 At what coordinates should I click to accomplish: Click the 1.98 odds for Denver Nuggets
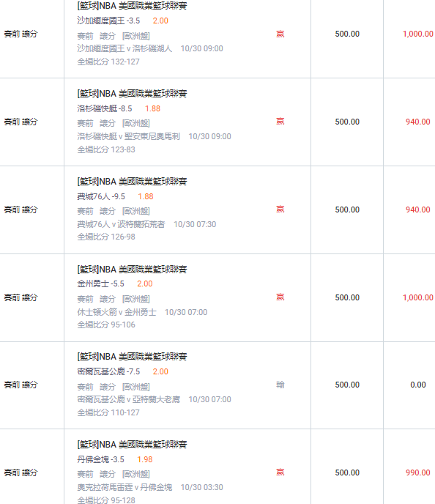click(144, 459)
